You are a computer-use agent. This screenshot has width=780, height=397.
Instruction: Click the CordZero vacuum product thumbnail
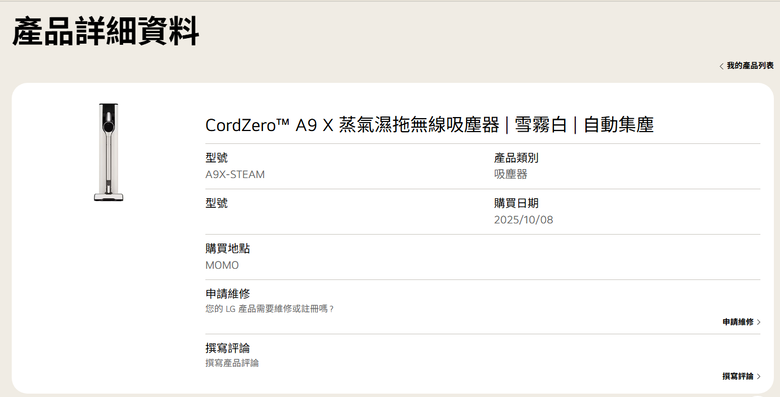click(x=108, y=152)
